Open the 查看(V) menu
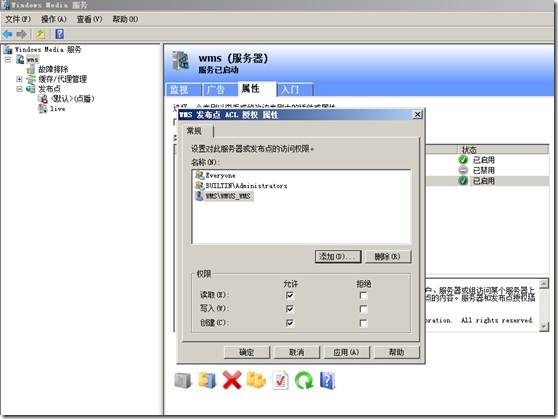This screenshot has height=419, width=558. (90, 19)
